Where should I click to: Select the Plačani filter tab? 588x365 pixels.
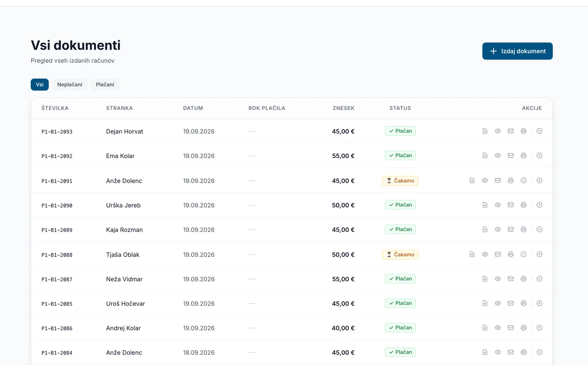(x=105, y=85)
